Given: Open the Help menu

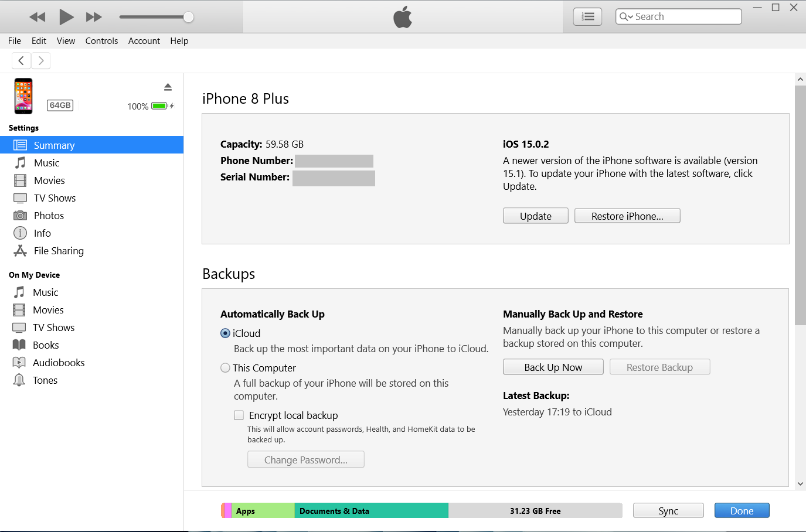Looking at the screenshot, I should (179, 41).
